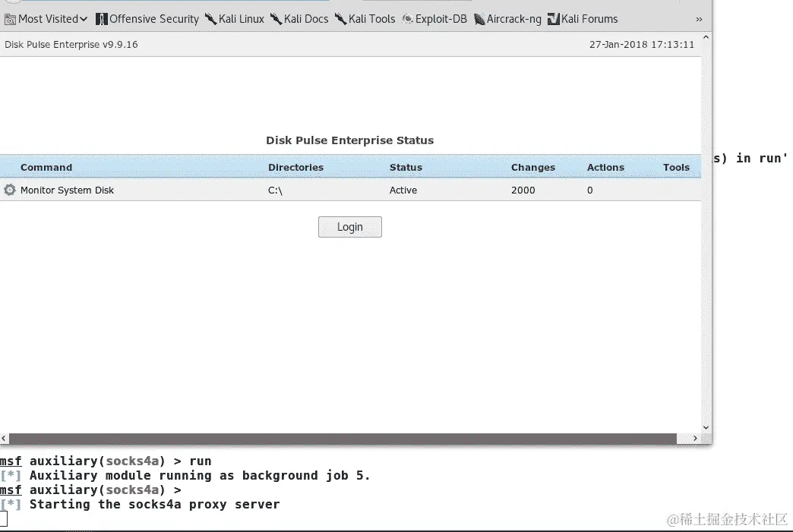Screen dimensions: 793x532
Task: Click the Aircrack-ng bookmark icon
Action: coord(479,19)
